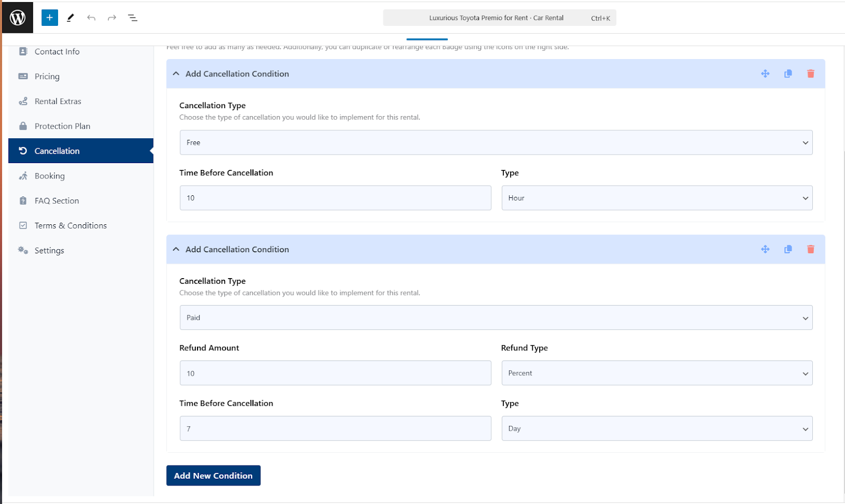Duplicate the first cancellation condition

click(x=788, y=73)
